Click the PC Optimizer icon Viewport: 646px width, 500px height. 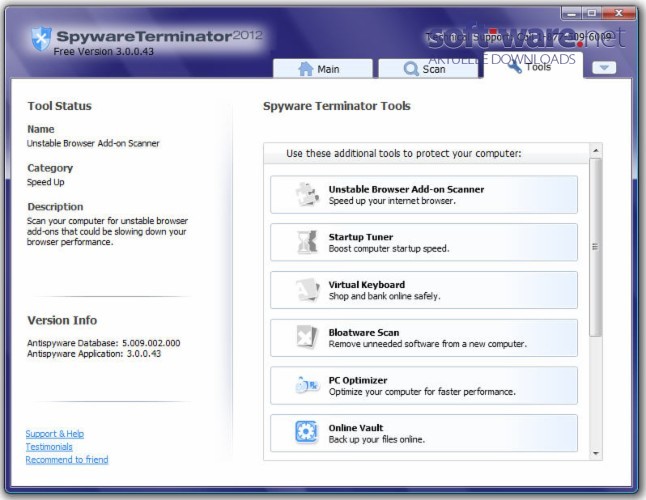click(307, 385)
